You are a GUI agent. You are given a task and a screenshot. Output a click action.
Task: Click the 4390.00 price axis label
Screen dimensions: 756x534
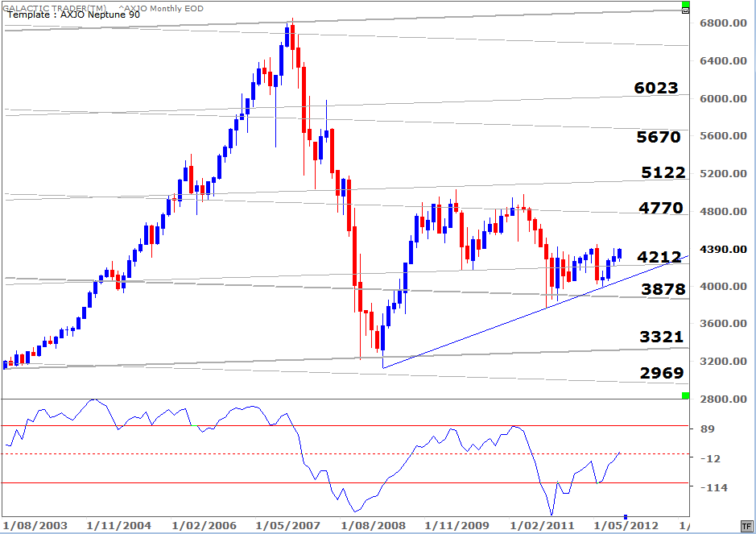point(723,250)
